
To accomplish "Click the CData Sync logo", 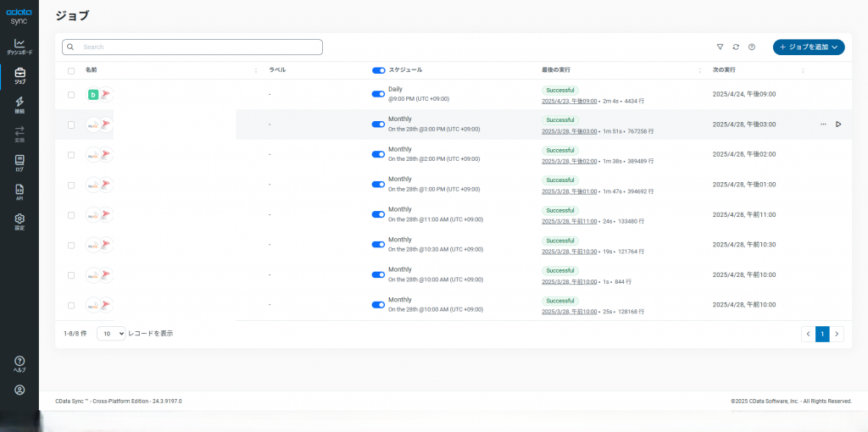I will point(19,16).
